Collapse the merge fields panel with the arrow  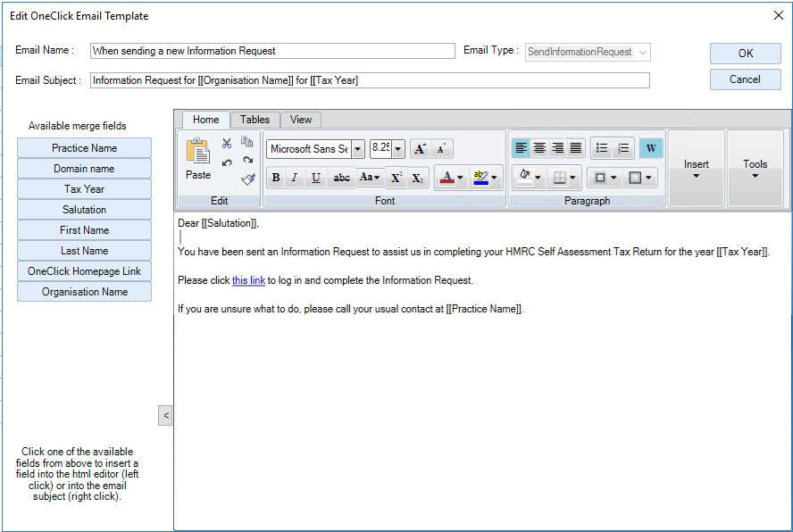165,416
